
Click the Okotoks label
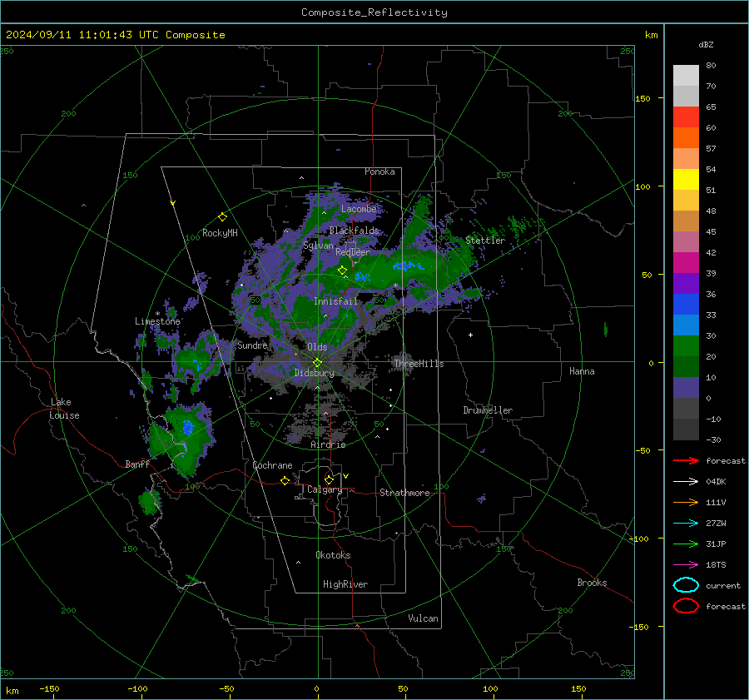(x=333, y=555)
